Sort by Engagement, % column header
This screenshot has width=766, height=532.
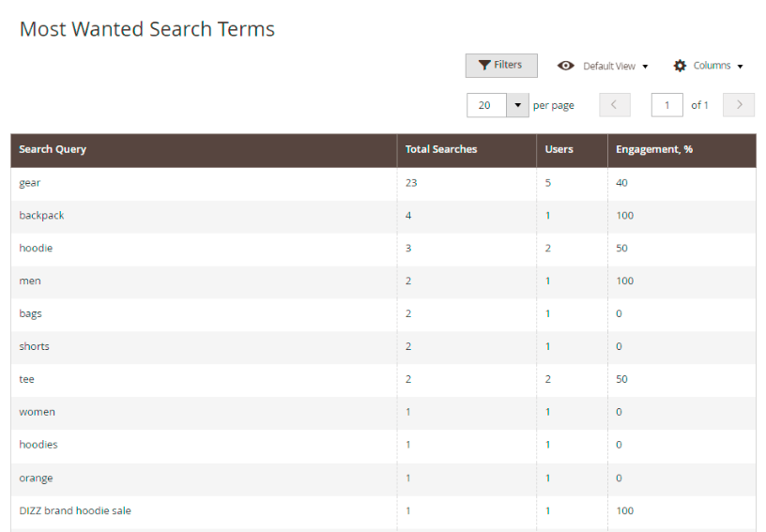click(654, 149)
